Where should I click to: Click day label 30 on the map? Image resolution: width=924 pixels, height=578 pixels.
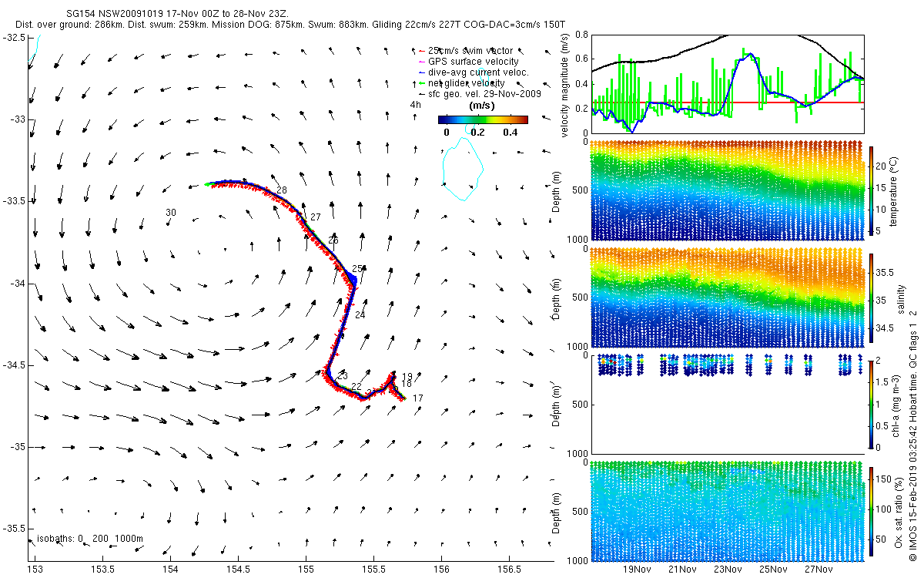171,213
